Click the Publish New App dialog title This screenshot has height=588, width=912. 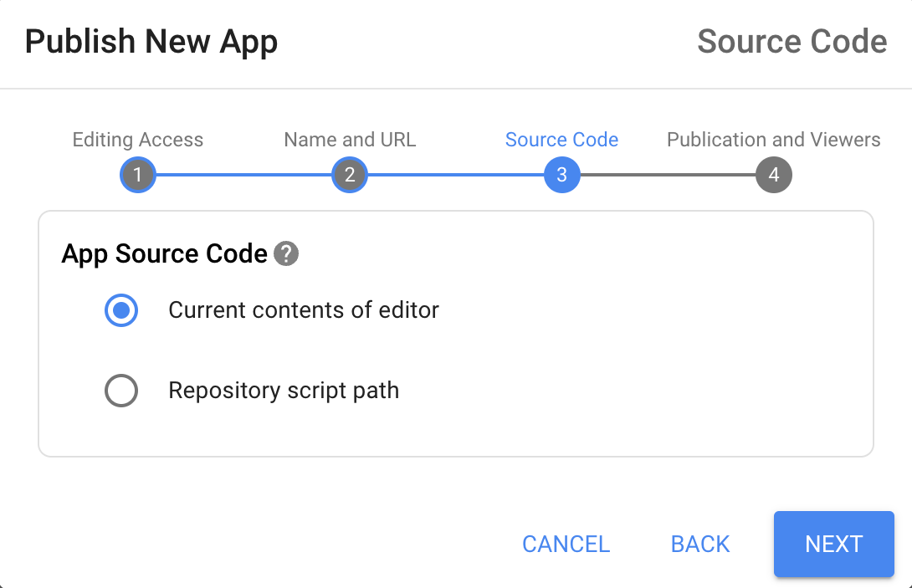pos(151,41)
